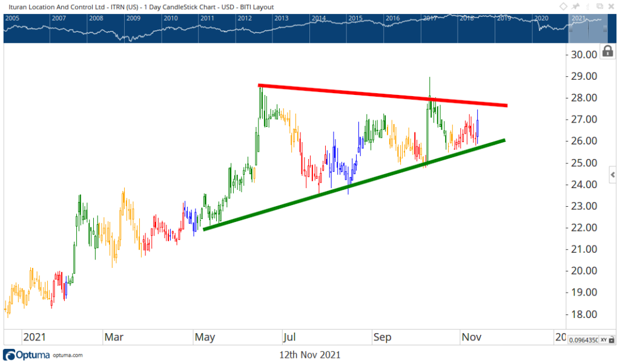Click the '2021' date axis label
The image size is (620, 364).
(x=35, y=337)
